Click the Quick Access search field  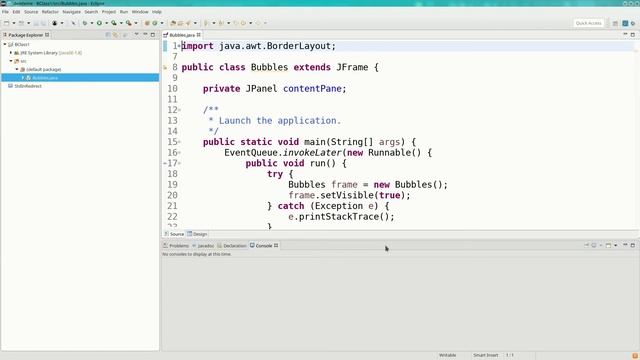[x=588, y=23]
